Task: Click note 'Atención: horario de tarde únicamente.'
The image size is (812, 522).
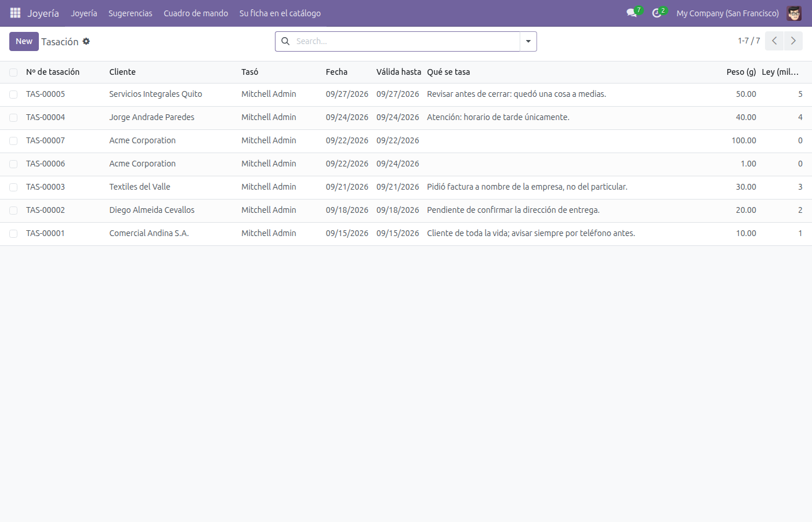Action: [498, 117]
